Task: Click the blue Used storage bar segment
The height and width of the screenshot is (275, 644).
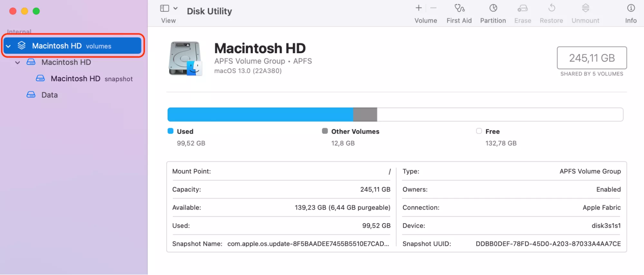Action: coord(260,114)
